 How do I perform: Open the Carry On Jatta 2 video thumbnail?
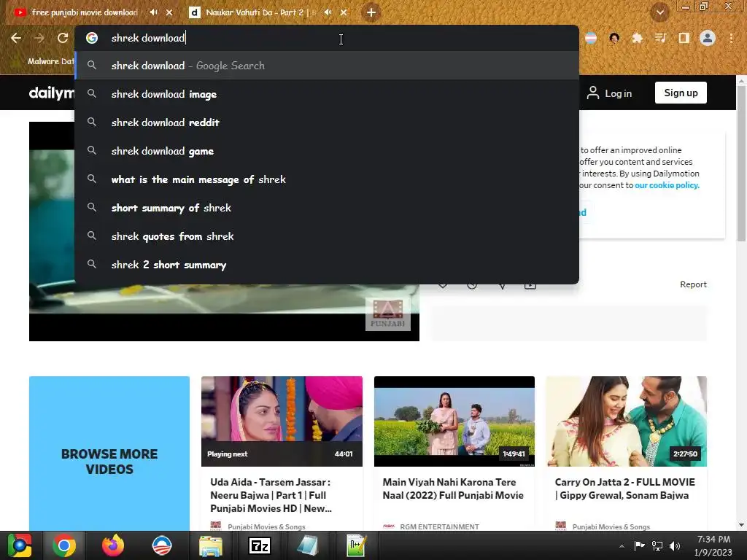[x=627, y=421]
